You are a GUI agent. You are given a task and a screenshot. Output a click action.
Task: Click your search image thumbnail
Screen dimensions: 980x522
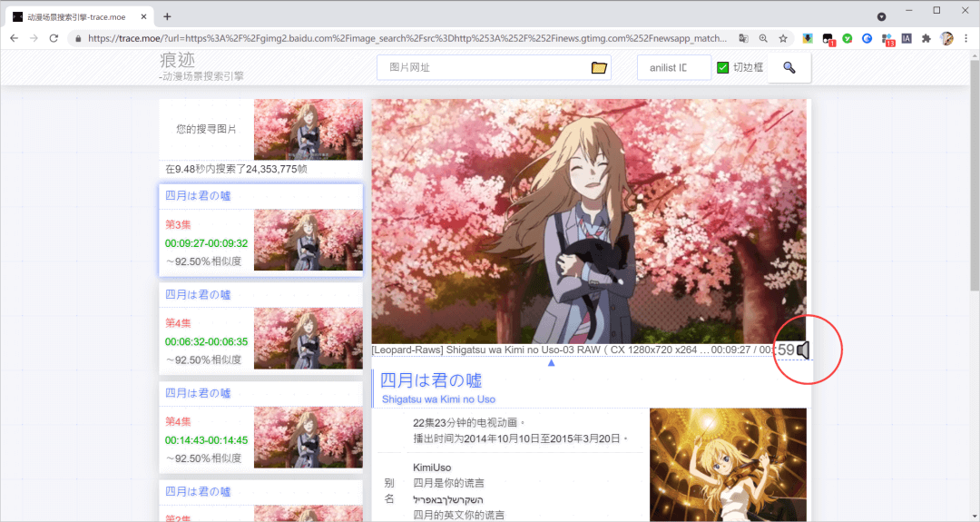[309, 130]
